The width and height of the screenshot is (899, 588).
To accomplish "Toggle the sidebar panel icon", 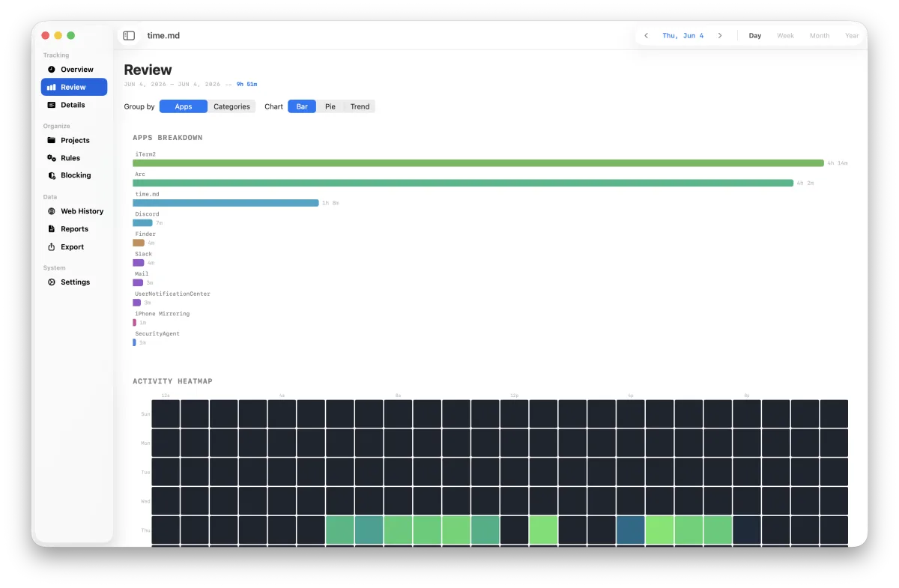I will (x=129, y=35).
